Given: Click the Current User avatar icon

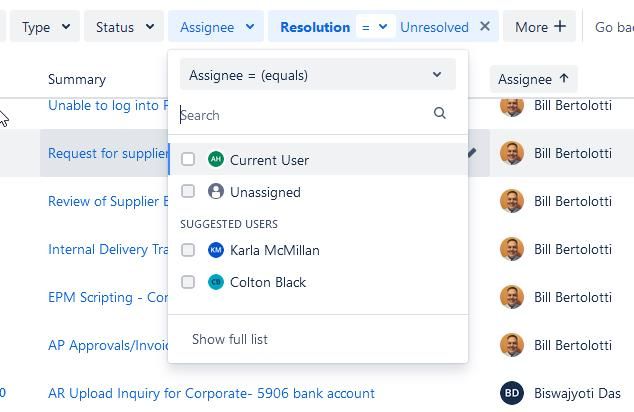Looking at the screenshot, I should pos(216,159).
